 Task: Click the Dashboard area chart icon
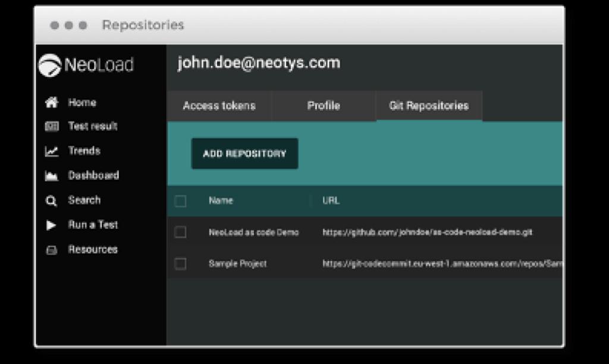click(52, 176)
